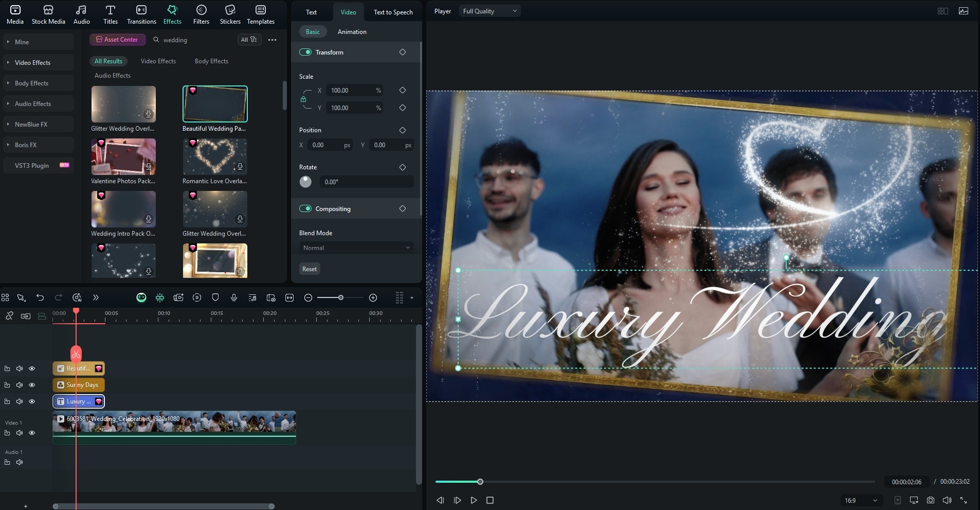Click the timeline layout grid icon

click(5, 297)
